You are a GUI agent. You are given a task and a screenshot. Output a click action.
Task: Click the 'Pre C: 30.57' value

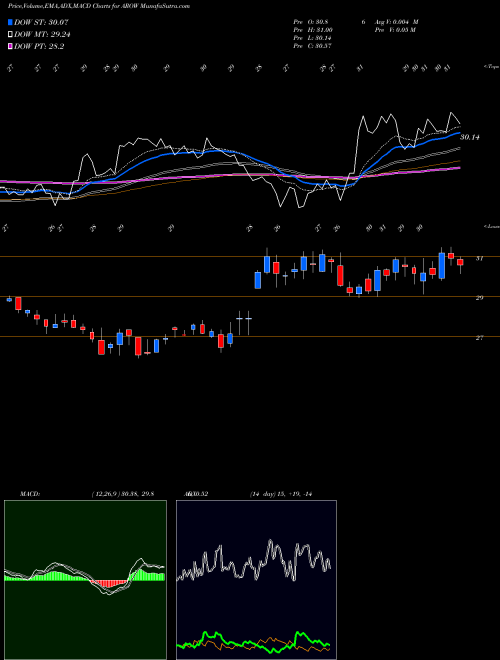pyautogui.click(x=313, y=46)
